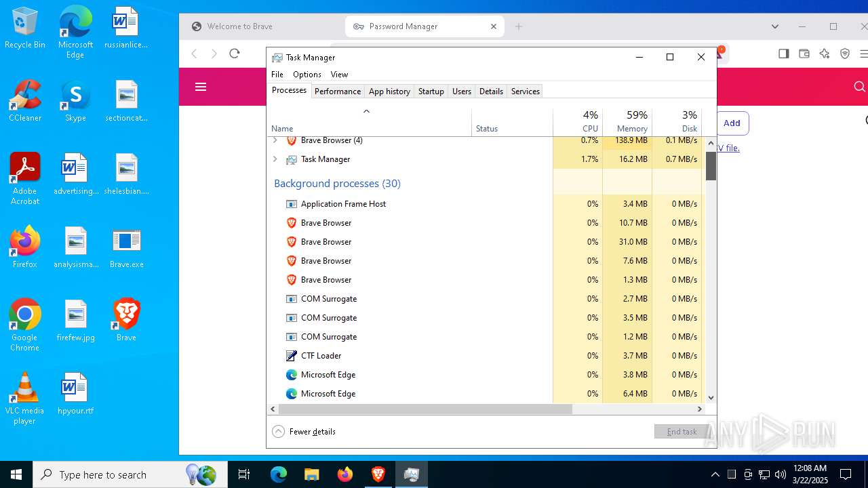The height and width of the screenshot is (488, 868).
Task: Sort processes by Memory column header
Action: [627, 123]
